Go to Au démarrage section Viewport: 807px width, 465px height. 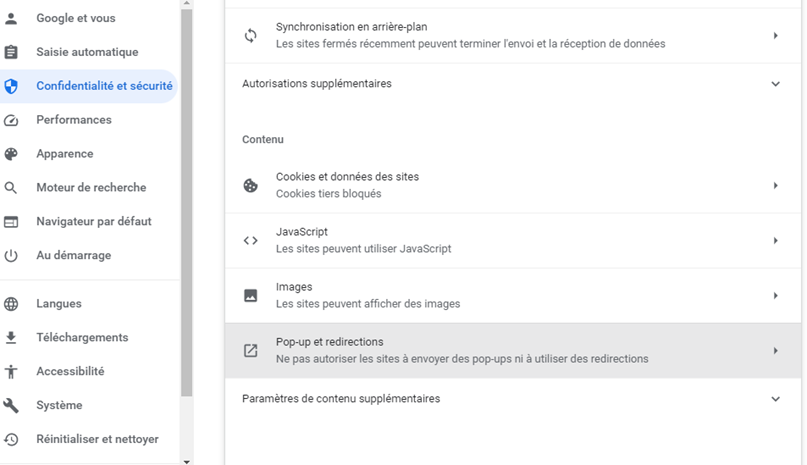point(73,256)
